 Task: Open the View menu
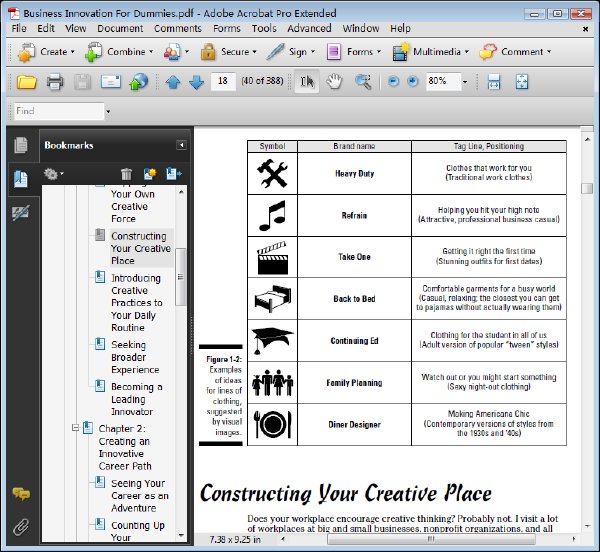[76, 28]
